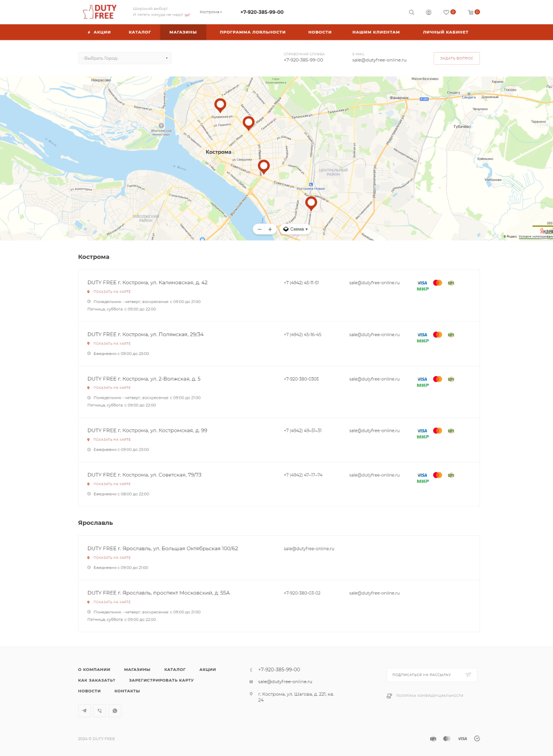
Task: Open the search magnifier icon in header
Action: tap(411, 12)
